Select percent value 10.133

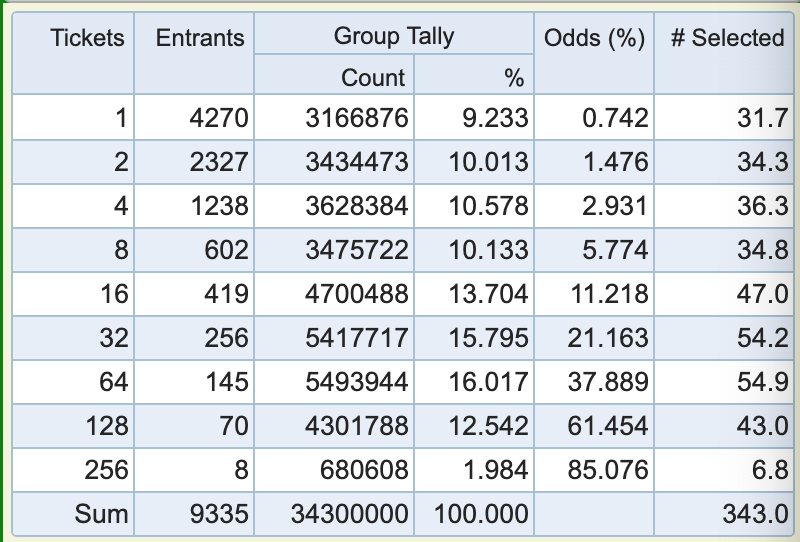488,250
